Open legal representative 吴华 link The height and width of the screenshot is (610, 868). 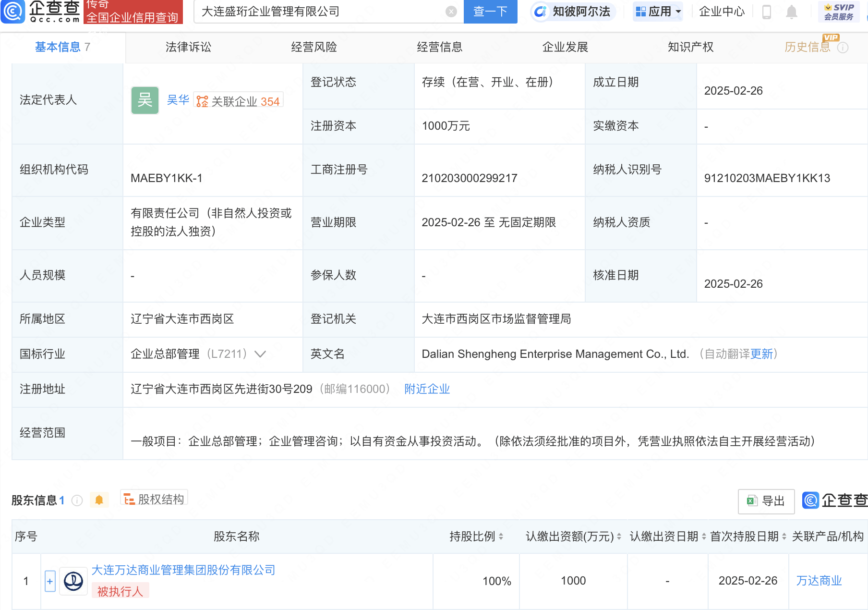178,100
